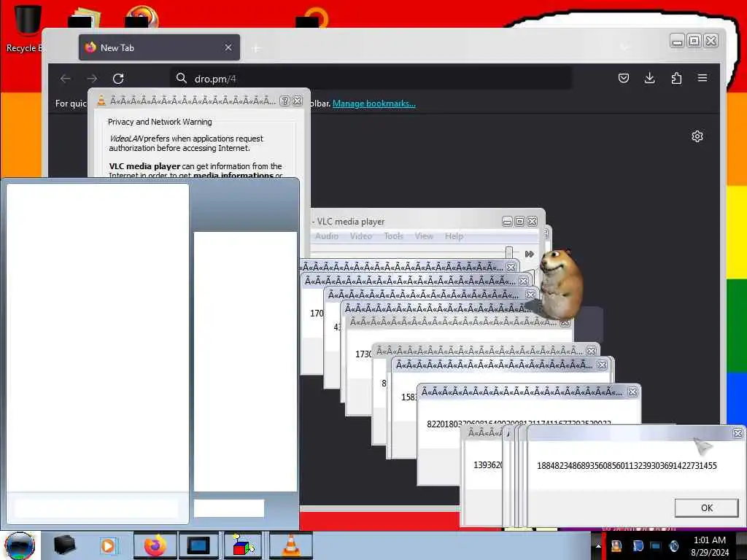Click the black box icon on the taskbar
The height and width of the screenshot is (560, 747).
pyautogui.click(x=64, y=545)
